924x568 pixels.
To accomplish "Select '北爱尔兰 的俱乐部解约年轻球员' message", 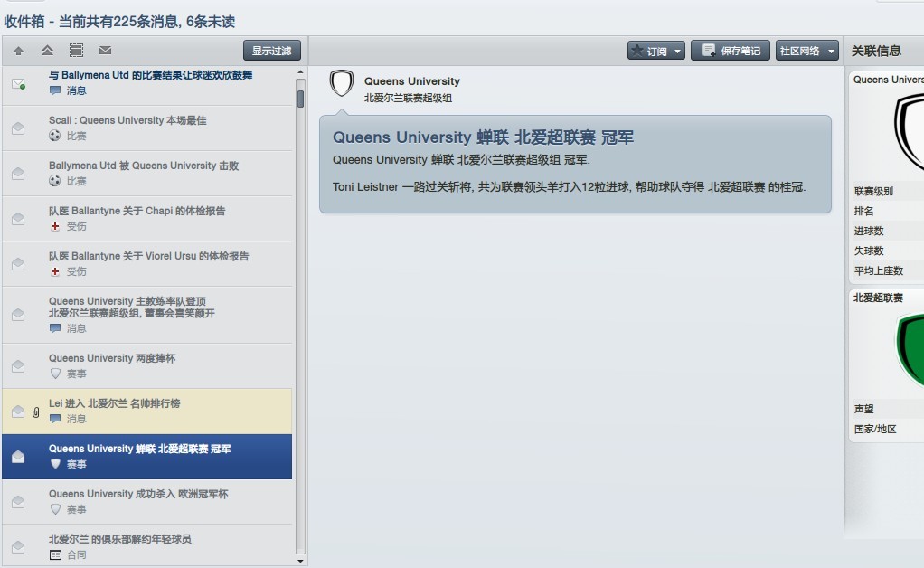I will click(x=147, y=546).
